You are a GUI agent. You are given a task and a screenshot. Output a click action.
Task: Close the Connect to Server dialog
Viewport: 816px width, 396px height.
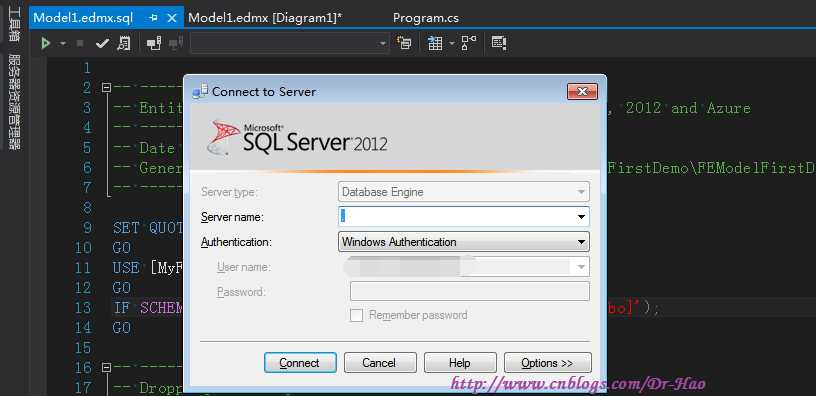pyautogui.click(x=582, y=92)
